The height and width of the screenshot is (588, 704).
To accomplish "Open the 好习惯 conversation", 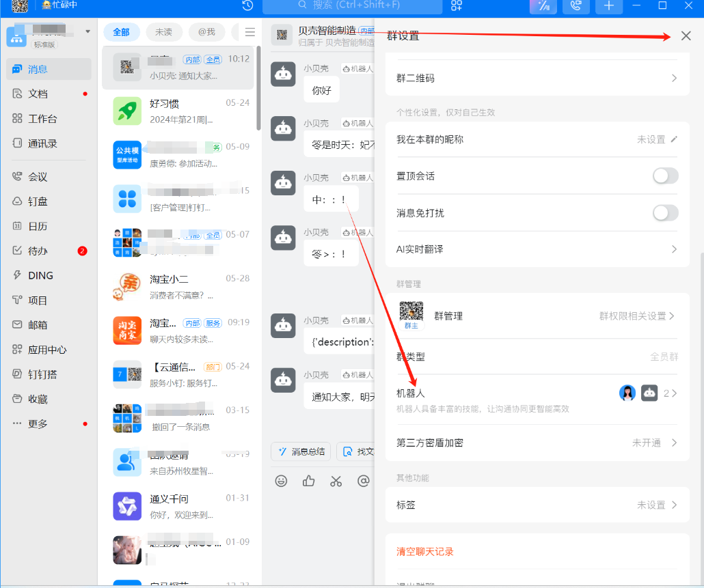I will [x=178, y=111].
